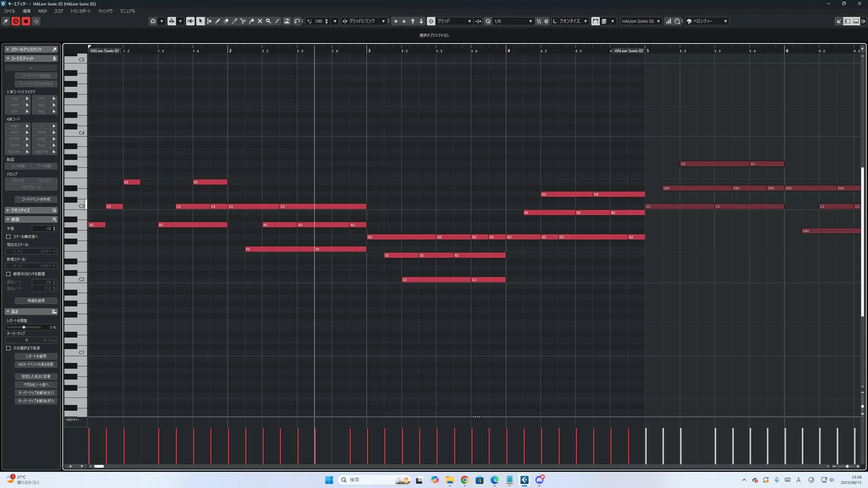Select the Zoom magnifier tool
This screenshot has width=868, height=488.
[269, 21]
